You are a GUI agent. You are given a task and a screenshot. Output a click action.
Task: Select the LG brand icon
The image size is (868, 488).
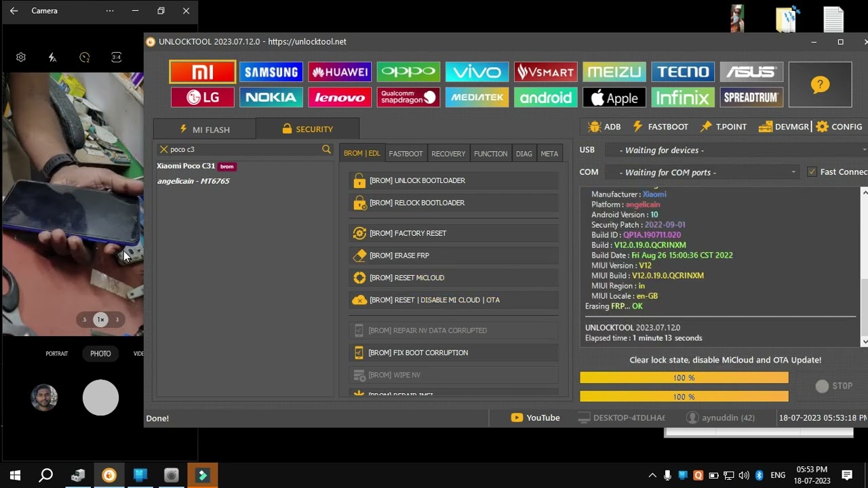[x=203, y=97]
